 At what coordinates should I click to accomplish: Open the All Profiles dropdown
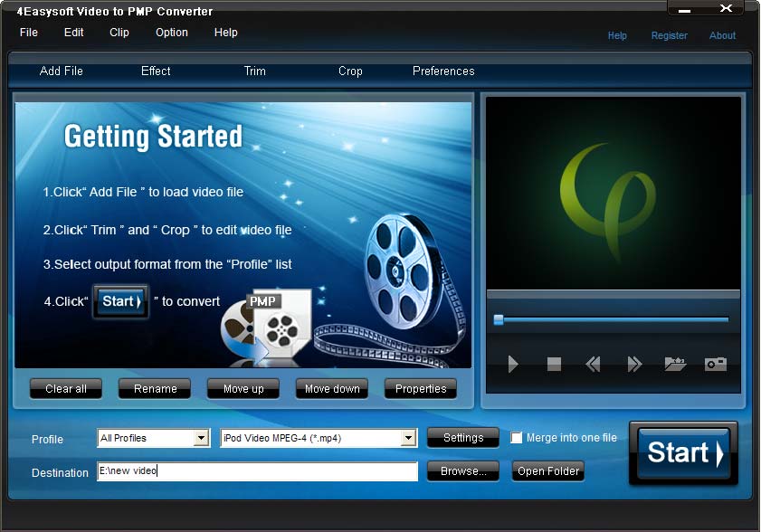tap(201, 438)
